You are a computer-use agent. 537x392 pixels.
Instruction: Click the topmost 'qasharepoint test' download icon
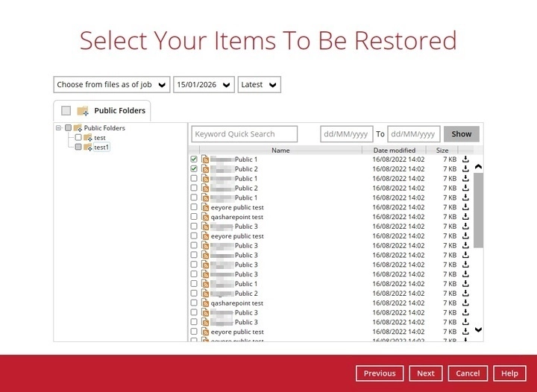465,217
